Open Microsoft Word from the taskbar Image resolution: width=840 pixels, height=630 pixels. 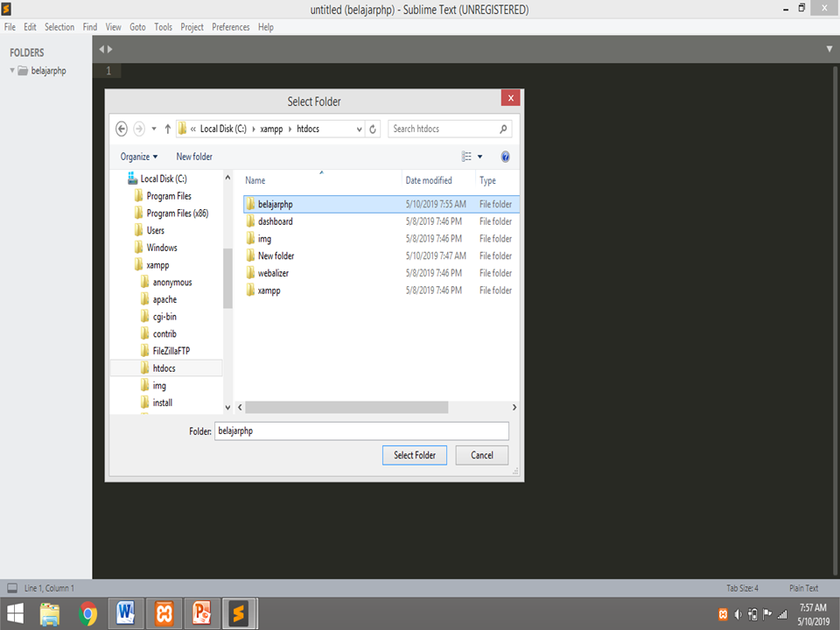click(125, 613)
